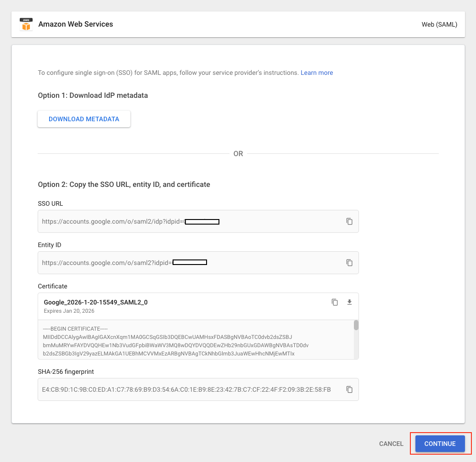Click inside the SSO URL field
Screen dimensions: 476x462
(x=198, y=221)
